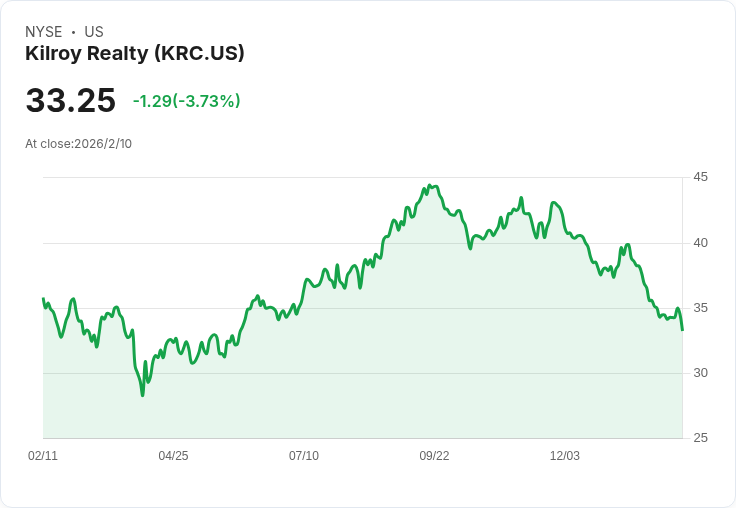
Task: Open the Kilroy Realty (KRC.US) title
Action: 135,53
